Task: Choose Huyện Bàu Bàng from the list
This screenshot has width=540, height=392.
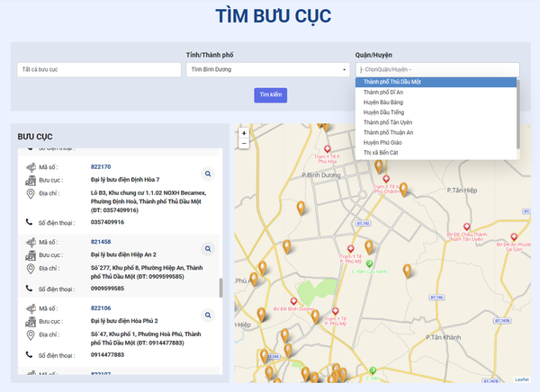Action: pyautogui.click(x=436, y=102)
